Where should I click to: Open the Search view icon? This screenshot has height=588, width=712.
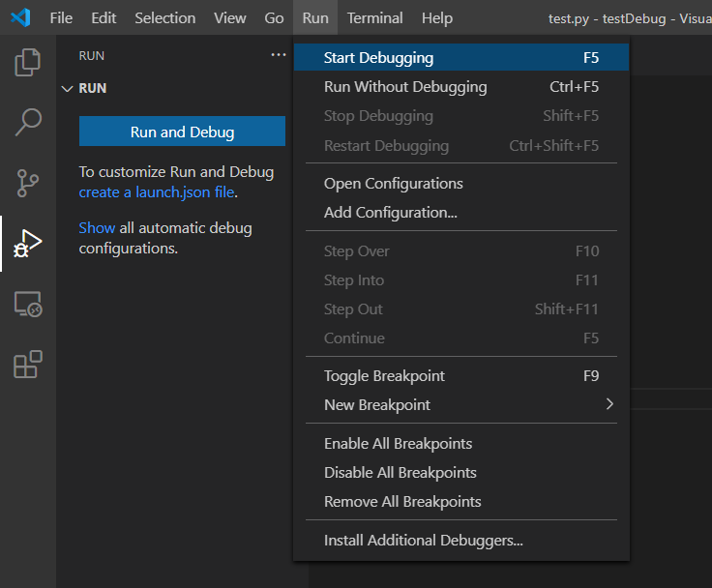pyautogui.click(x=27, y=122)
